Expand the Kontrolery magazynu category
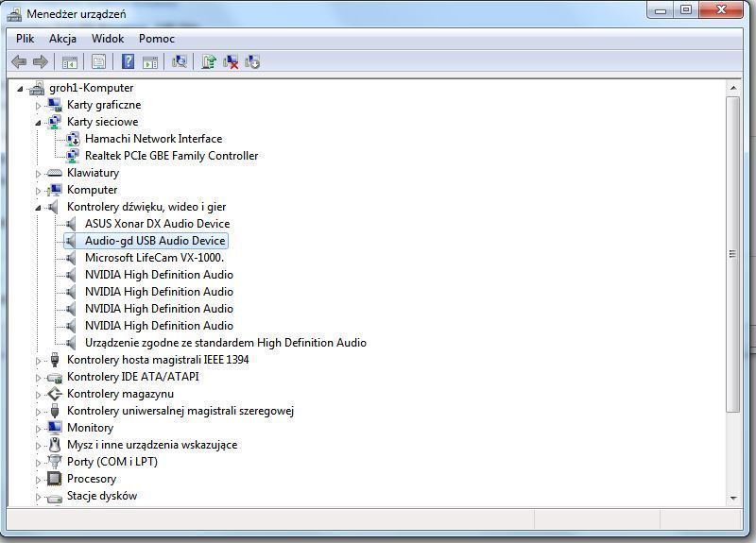 (38, 395)
